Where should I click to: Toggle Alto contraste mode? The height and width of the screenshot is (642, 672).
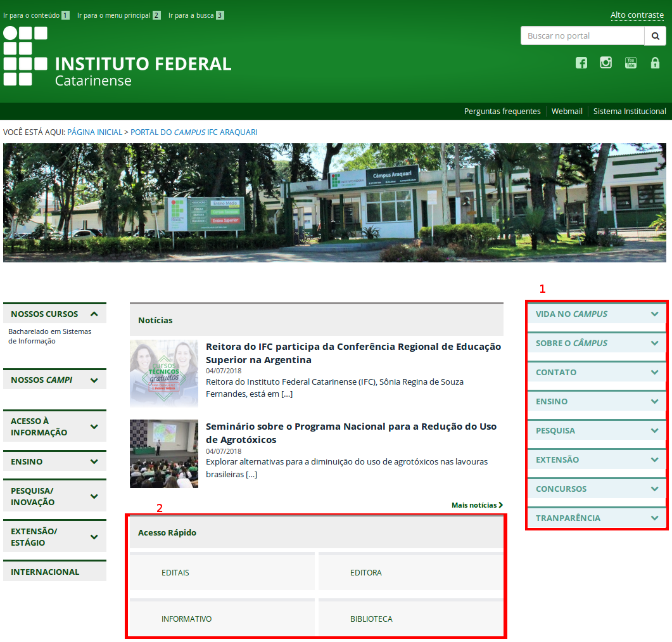click(637, 15)
